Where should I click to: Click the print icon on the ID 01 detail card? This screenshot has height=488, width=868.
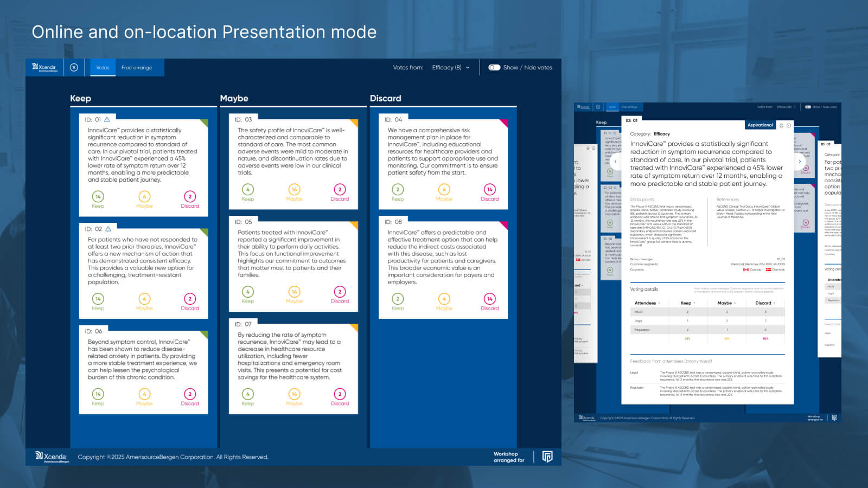tap(781, 125)
